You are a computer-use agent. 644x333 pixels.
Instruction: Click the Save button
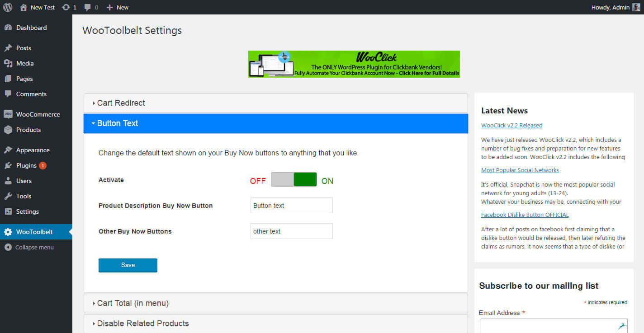[128, 265]
